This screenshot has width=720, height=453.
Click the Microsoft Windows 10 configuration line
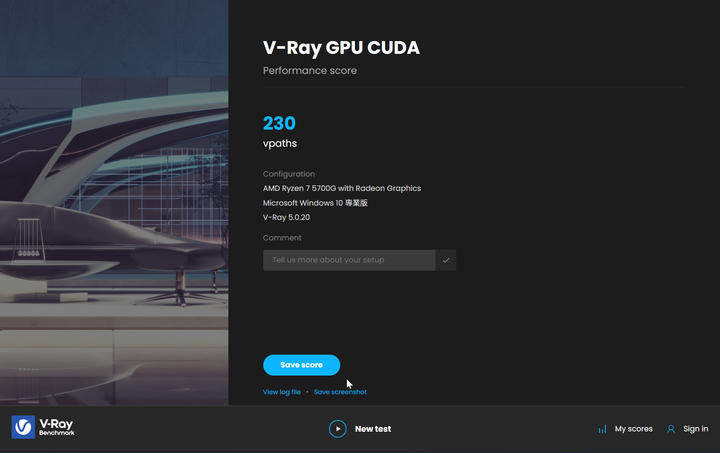tap(315, 203)
